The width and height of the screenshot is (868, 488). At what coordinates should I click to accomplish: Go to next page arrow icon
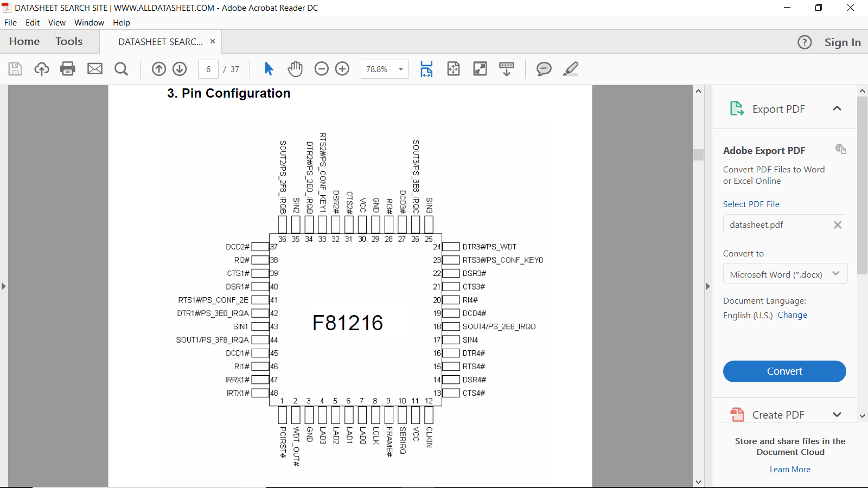click(x=180, y=69)
